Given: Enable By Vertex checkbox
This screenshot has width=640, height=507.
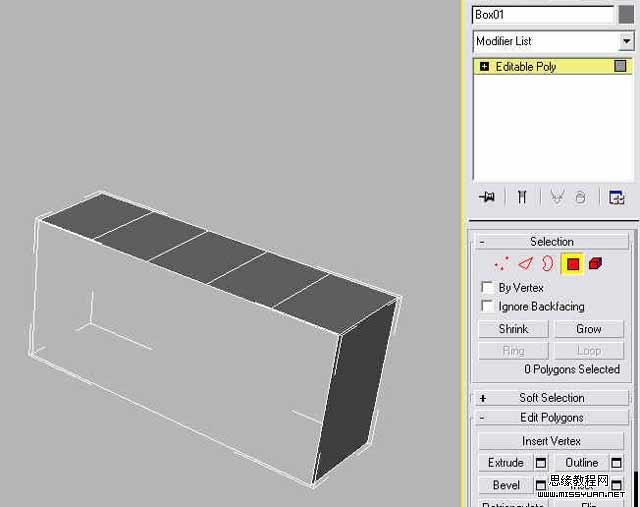Looking at the screenshot, I should point(487,287).
